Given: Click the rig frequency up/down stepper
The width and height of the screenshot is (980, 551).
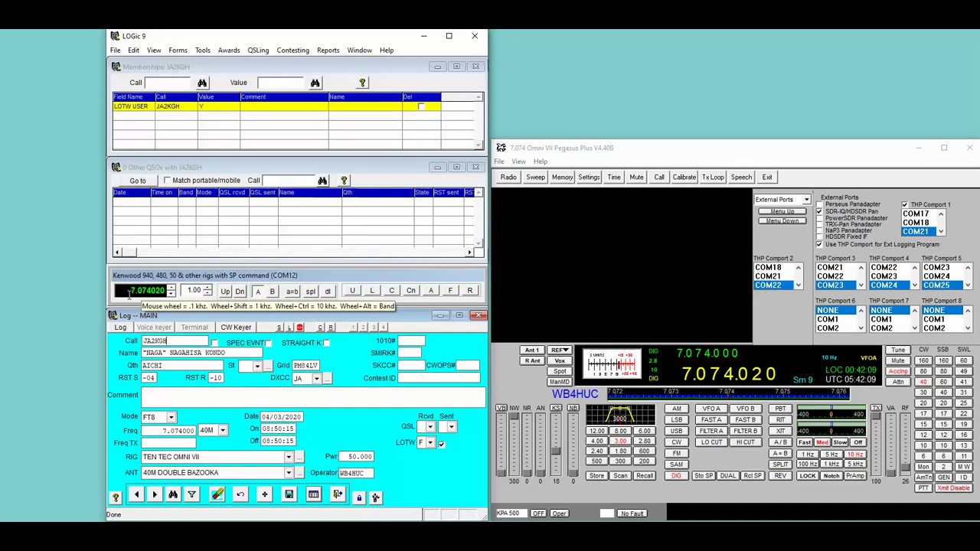Looking at the screenshot, I should tap(171, 291).
